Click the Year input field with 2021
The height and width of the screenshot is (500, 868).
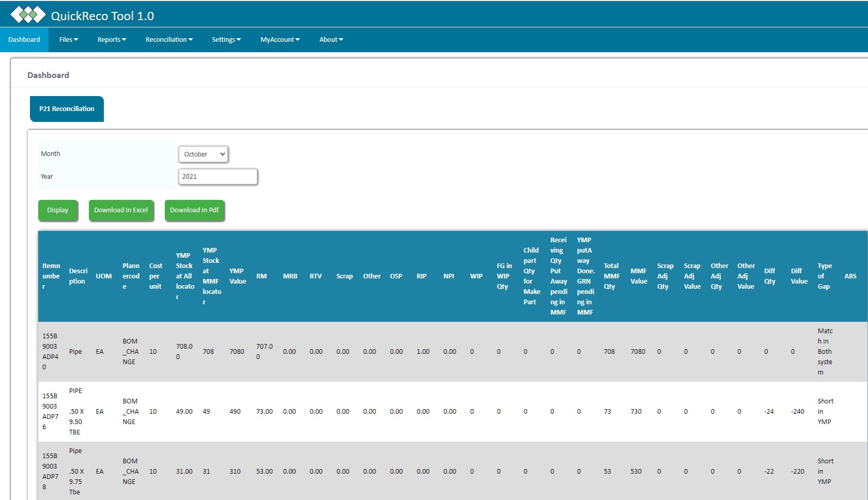click(218, 177)
